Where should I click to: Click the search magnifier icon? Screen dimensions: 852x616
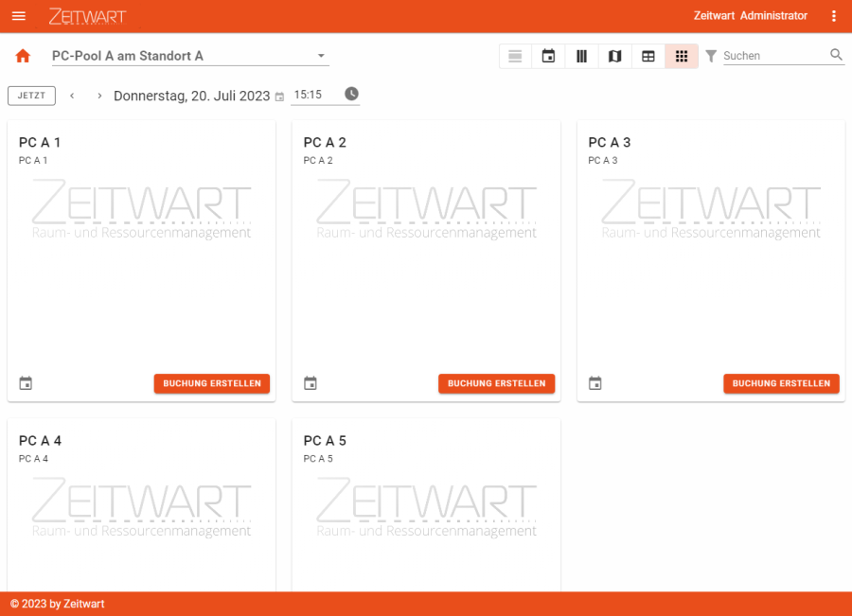[836, 56]
